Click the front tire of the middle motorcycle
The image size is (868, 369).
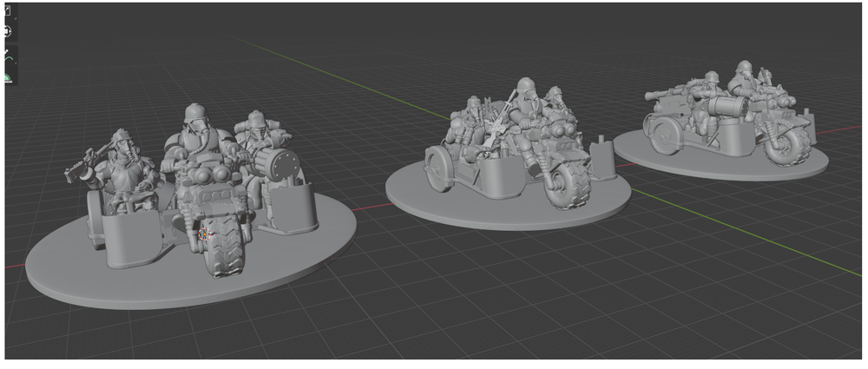568,188
